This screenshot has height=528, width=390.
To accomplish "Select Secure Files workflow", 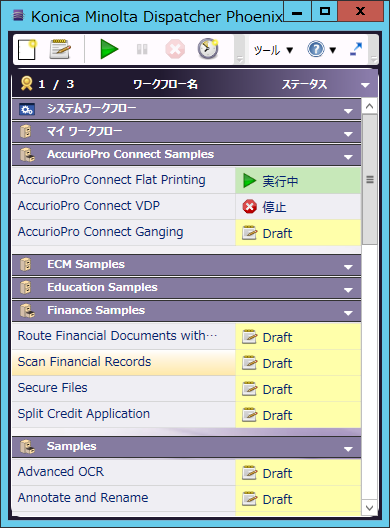I will point(124,388).
